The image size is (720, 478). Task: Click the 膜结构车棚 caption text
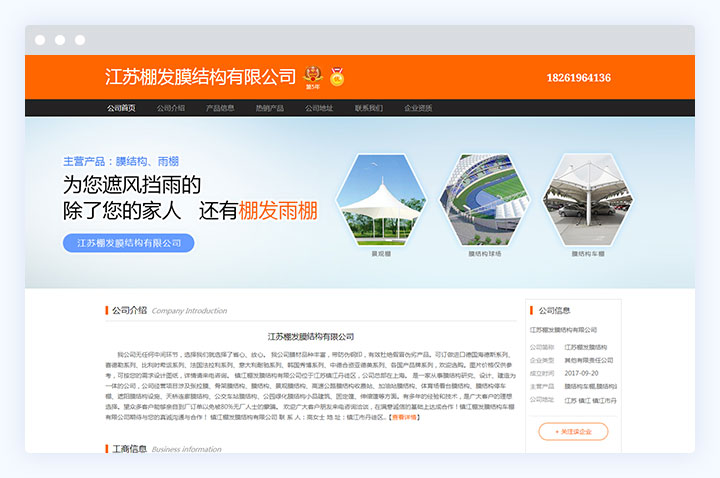coord(588,253)
